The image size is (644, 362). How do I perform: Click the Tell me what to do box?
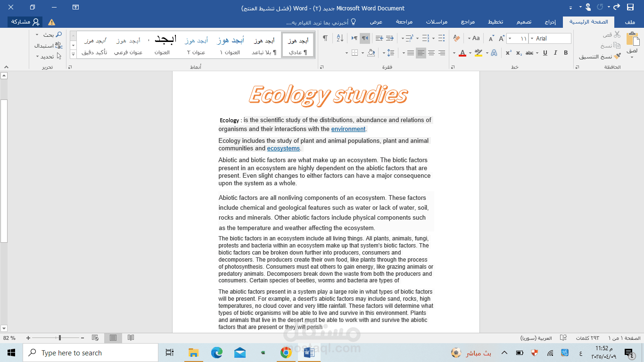[321, 22]
